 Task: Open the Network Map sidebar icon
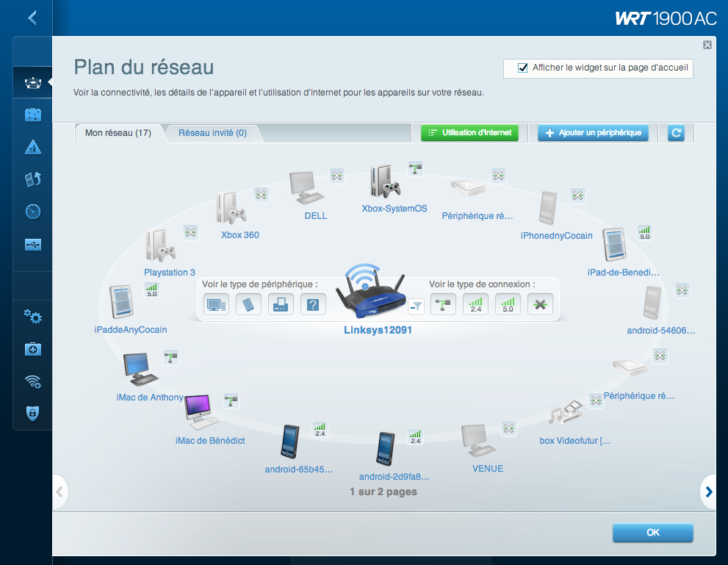pos(33,83)
